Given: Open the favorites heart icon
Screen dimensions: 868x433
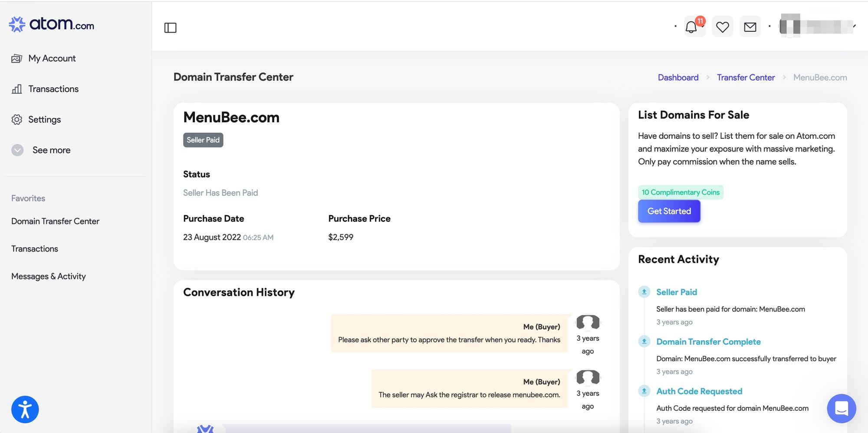Looking at the screenshot, I should coord(722,27).
